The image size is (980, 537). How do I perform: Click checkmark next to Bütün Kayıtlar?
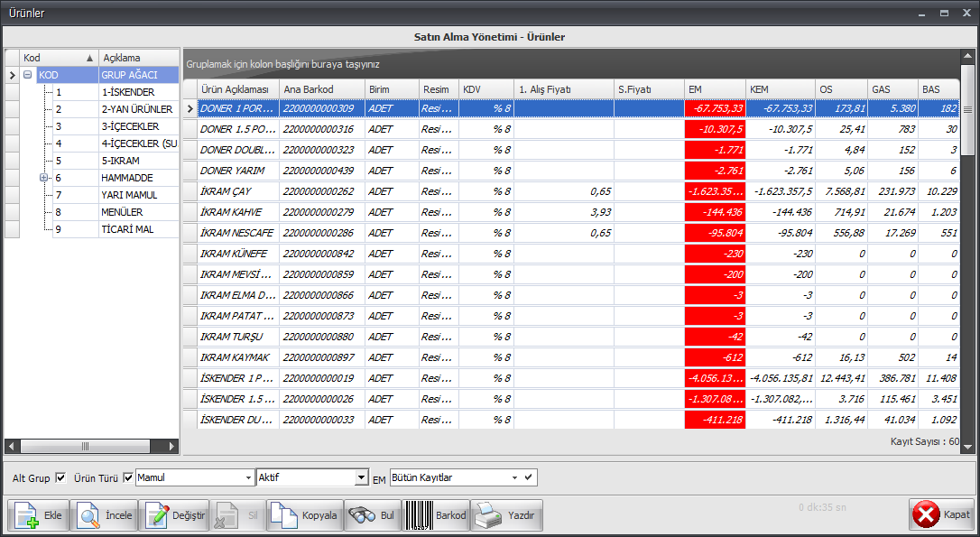click(x=529, y=477)
